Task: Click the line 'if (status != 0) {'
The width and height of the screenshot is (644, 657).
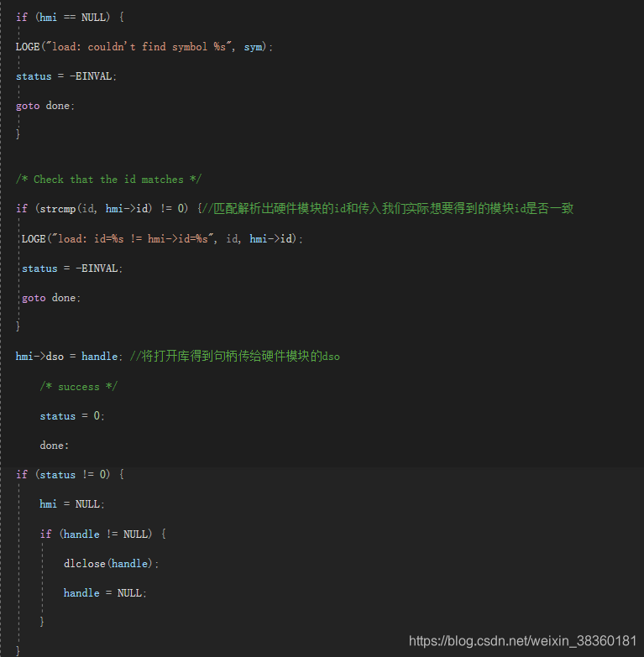Action: 70,474
